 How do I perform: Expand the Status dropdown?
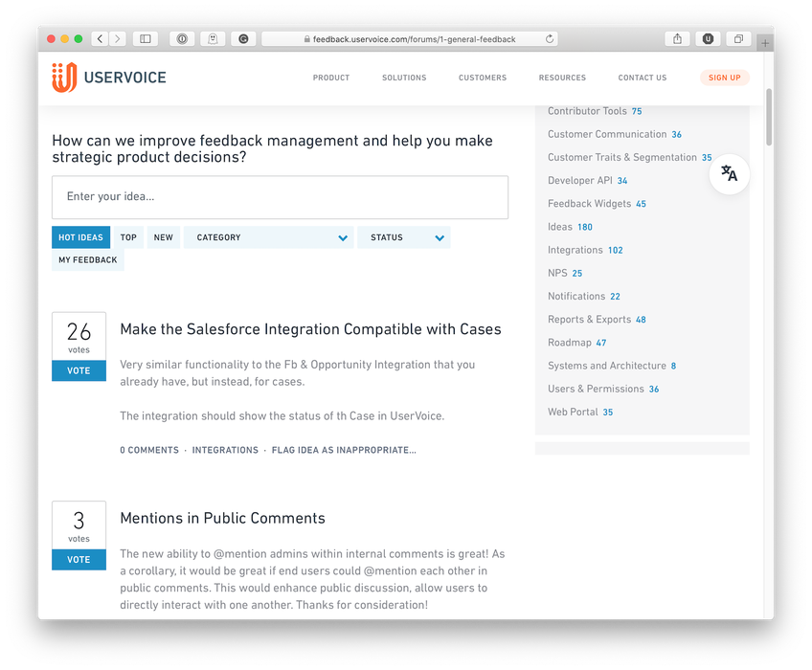coord(403,237)
